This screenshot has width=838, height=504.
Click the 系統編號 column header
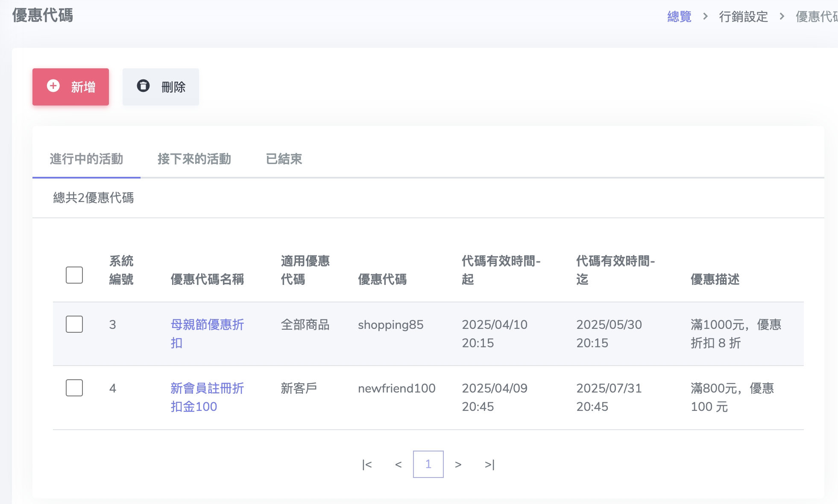(x=121, y=270)
